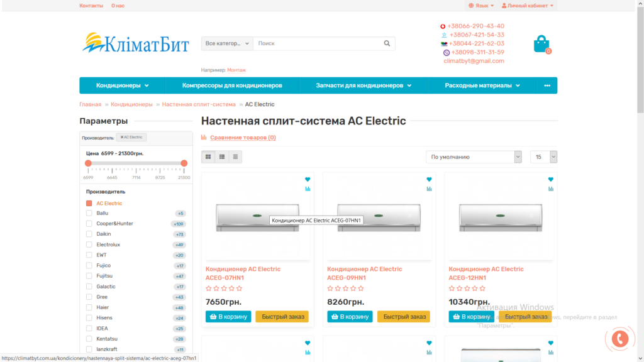Open the shopping cart icon

[541, 44]
